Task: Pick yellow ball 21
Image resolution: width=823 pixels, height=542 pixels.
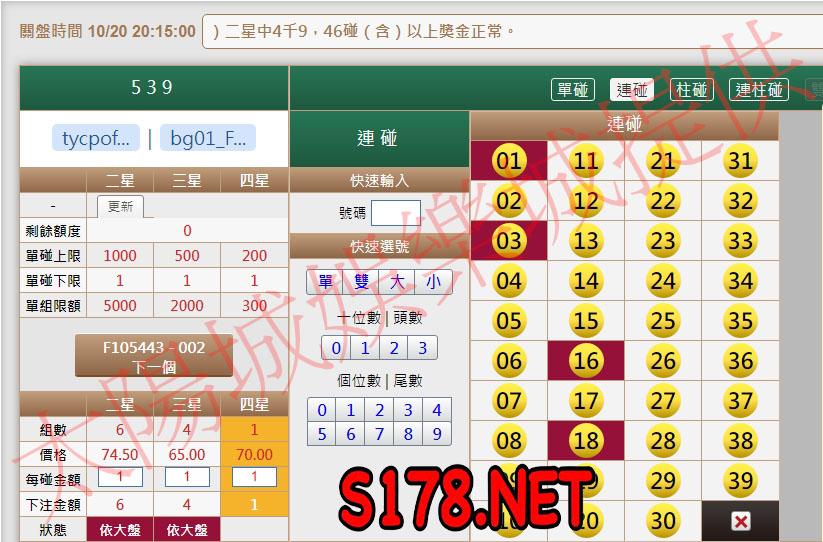Action: tap(663, 161)
